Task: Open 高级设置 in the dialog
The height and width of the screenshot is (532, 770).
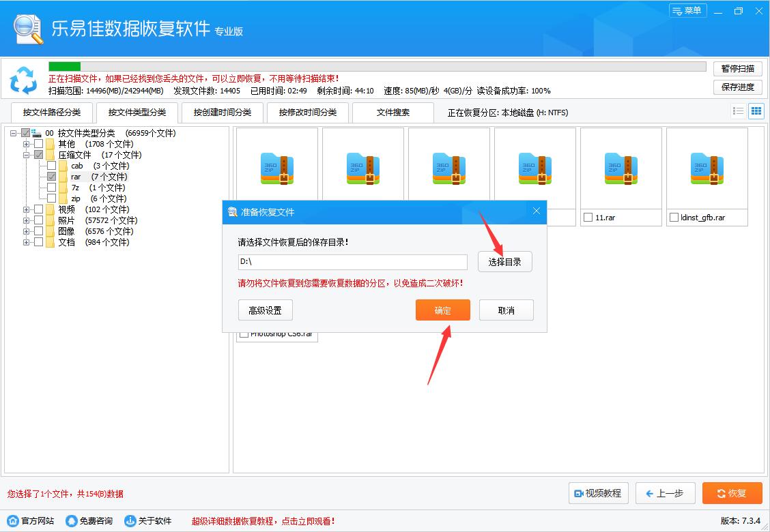Action: tap(265, 310)
